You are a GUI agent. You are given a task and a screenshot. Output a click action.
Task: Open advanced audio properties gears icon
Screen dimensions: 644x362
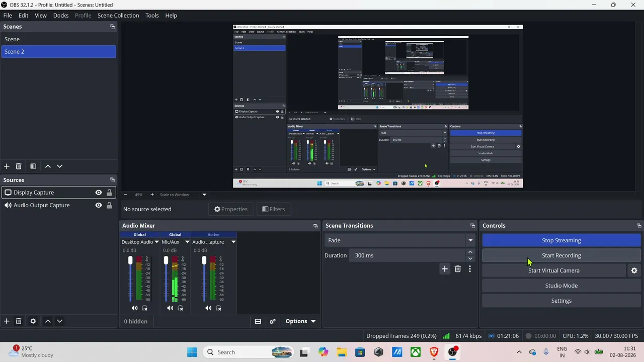[273, 321]
